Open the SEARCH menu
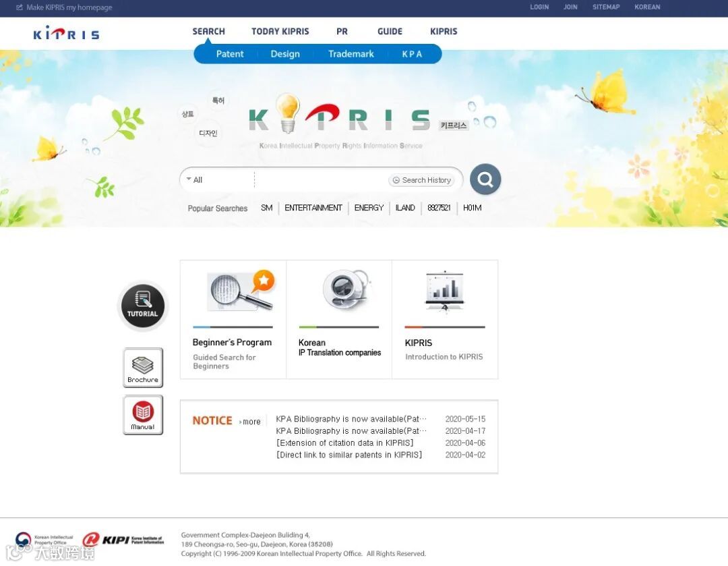 (x=208, y=31)
